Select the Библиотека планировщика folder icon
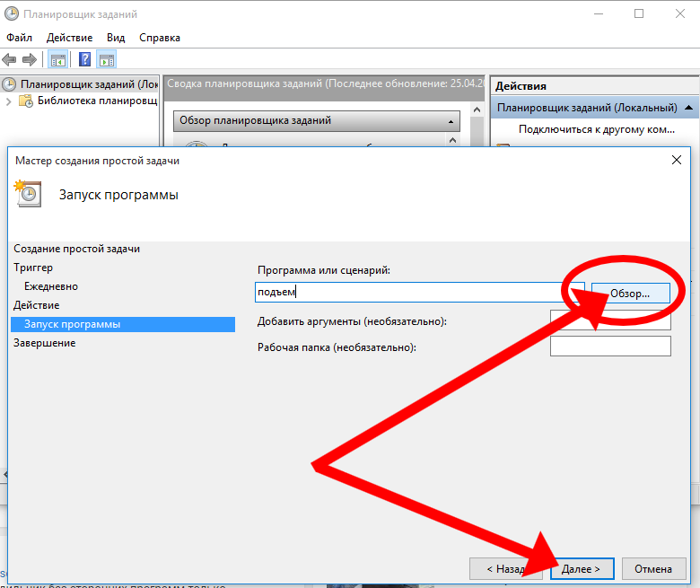Image resolution: width=700 pixels, height=588 pixels. [27, 101]
